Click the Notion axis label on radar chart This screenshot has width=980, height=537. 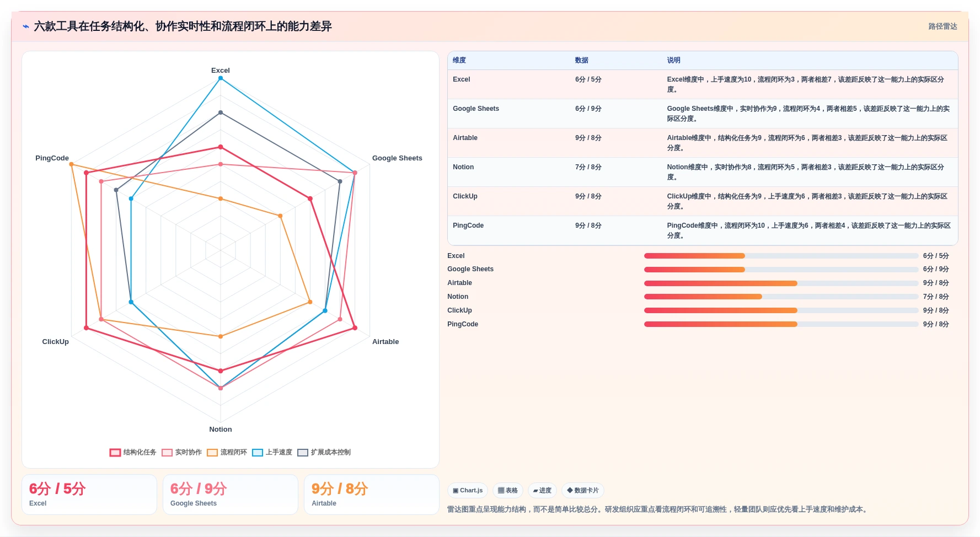221,429
